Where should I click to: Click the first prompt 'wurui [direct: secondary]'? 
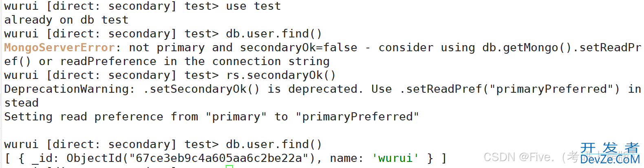[x=90, y=6]
